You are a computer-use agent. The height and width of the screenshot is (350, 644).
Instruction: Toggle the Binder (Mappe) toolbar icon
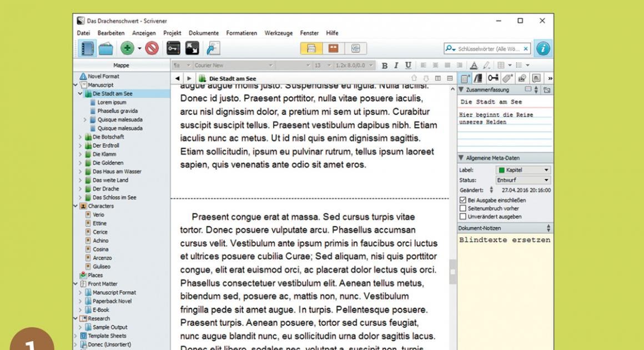coord(87,48)
